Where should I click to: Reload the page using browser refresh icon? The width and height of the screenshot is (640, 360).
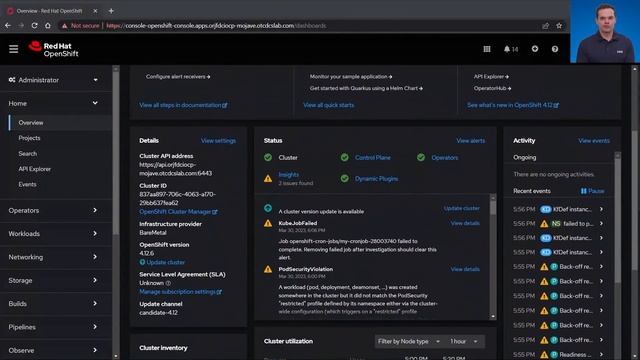click(x=34, y=25)
